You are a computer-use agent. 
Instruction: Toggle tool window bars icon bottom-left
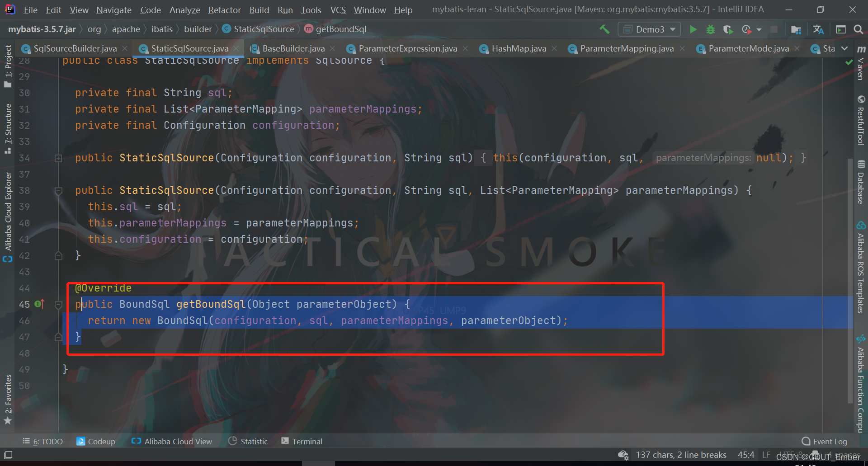[x=8, y=455]
